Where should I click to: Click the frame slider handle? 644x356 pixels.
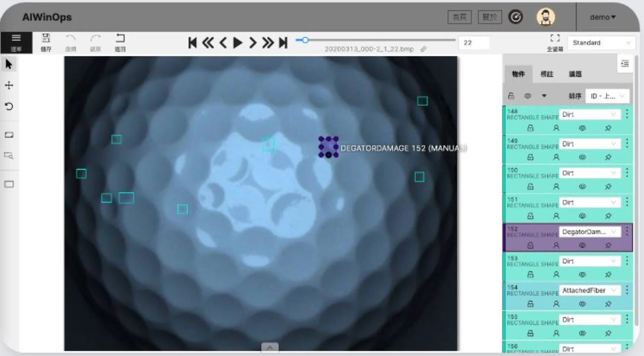[305, 40]
